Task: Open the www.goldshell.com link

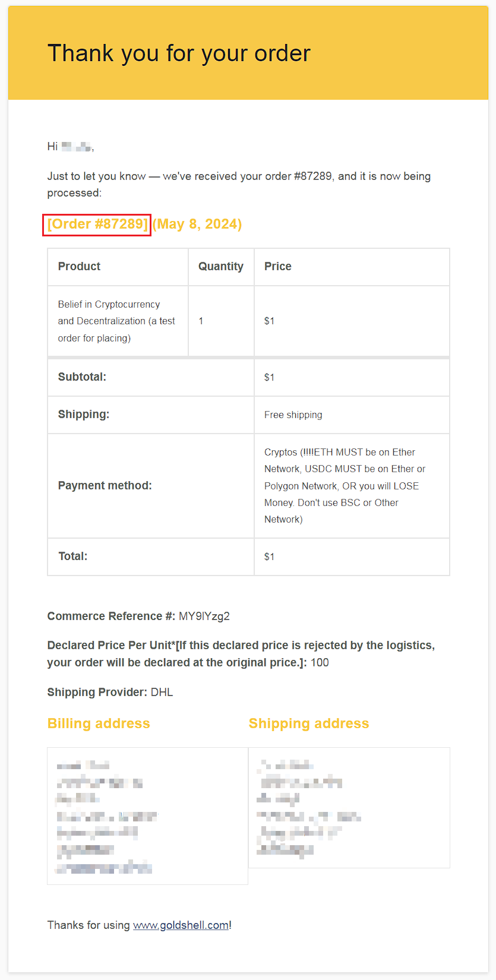Action: [x=181, y=925]
